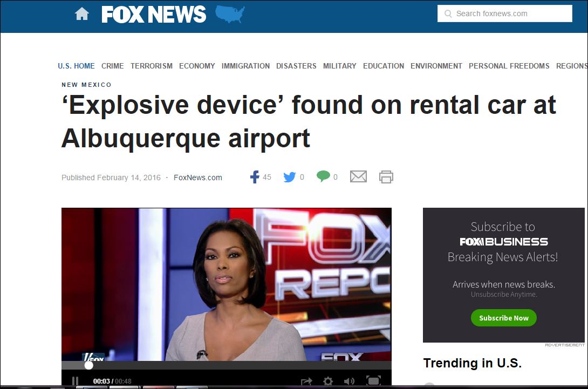
Task: Open video settings gear
Action: pyautogui.click(x=328, y=381)
